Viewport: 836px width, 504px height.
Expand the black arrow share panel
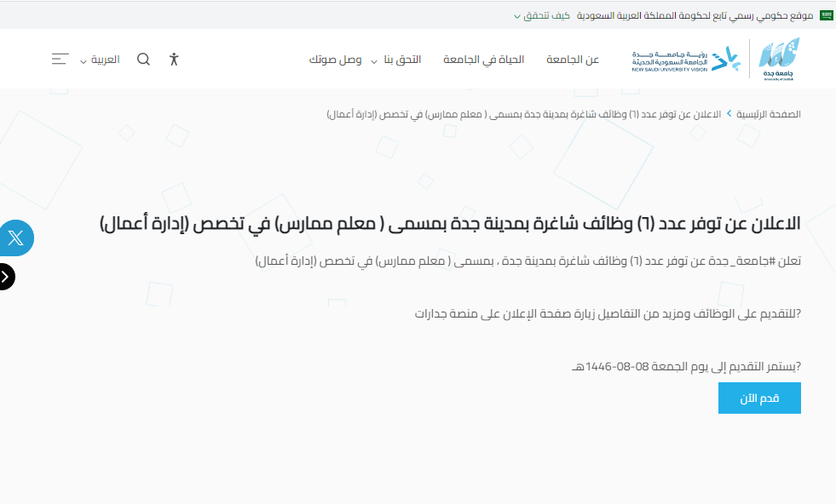[7, 277]
